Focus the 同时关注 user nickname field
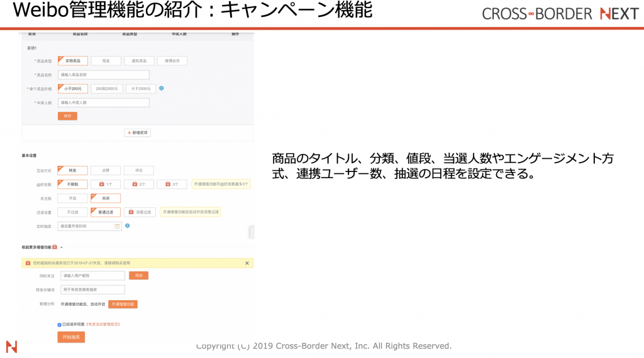Screen dimensions: 644x358 (x=93, y=276)
